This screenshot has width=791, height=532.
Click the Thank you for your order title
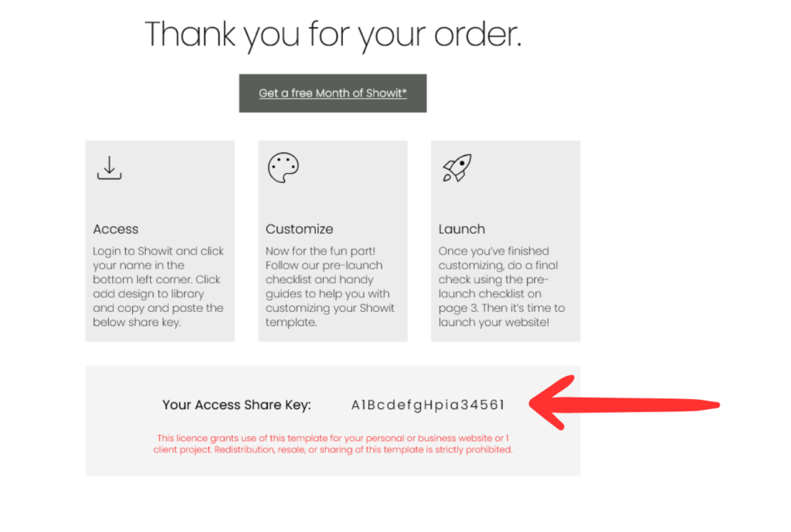click(333, 34)
